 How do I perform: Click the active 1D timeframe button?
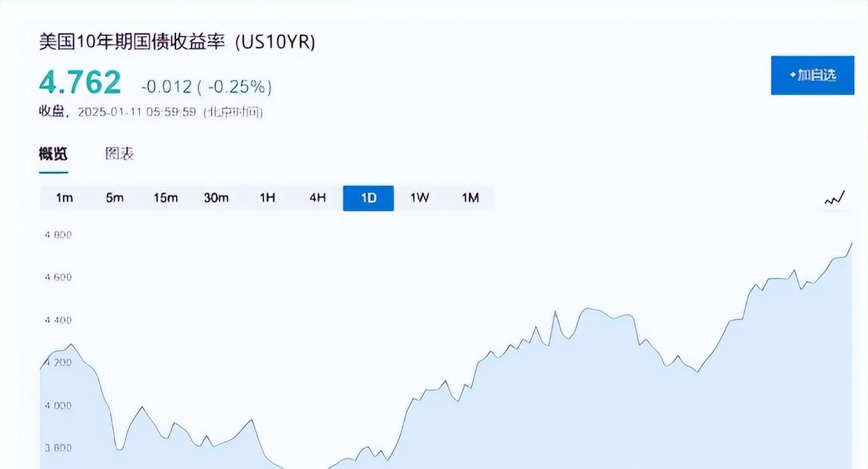coord(368,198)
